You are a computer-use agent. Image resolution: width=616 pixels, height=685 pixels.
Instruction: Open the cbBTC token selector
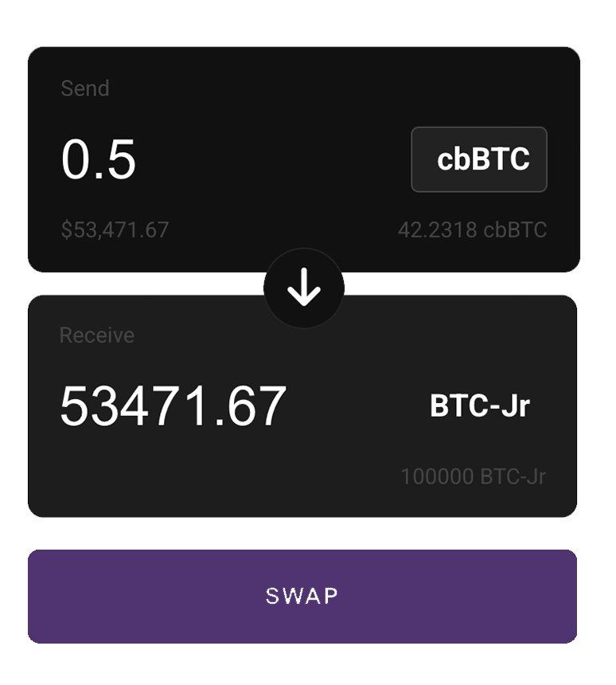tap(479, 159)
